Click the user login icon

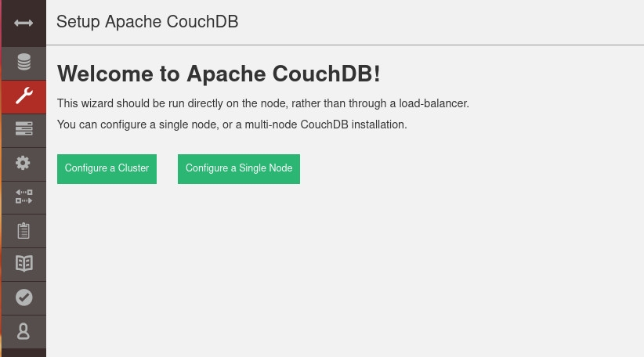coord(24,331)
